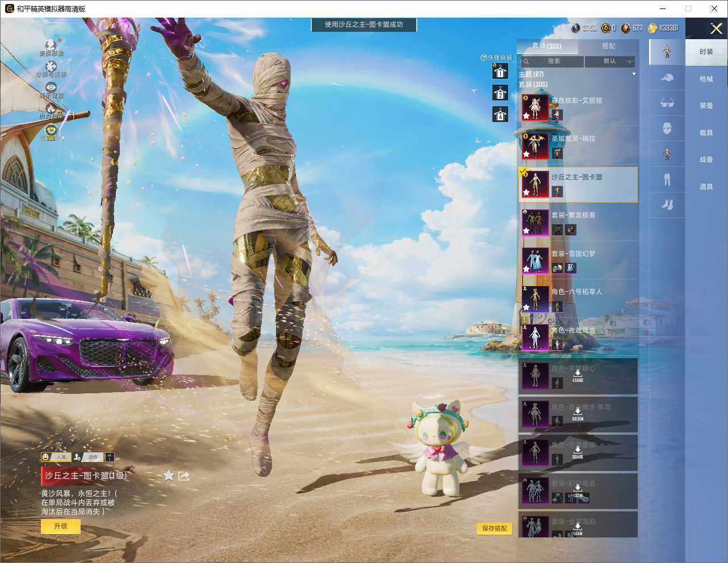
Task: Download the 68.9M character outfit
Action: coord(578,413)
